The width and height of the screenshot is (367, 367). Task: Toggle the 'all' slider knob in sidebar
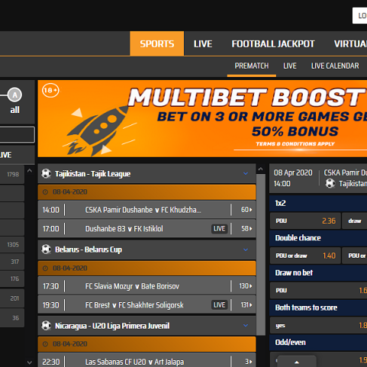(x=15, y=95)
